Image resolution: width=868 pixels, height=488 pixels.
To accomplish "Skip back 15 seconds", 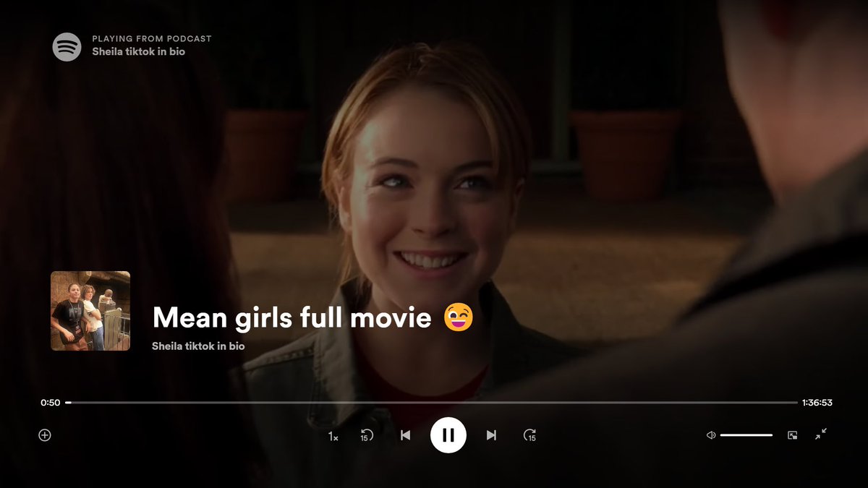I will 367,435.
